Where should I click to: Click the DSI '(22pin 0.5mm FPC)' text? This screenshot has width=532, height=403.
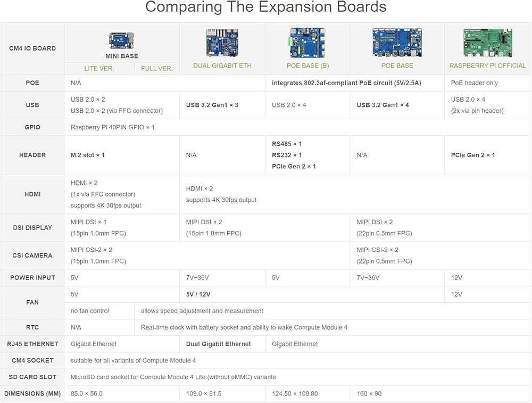[385, 233]
